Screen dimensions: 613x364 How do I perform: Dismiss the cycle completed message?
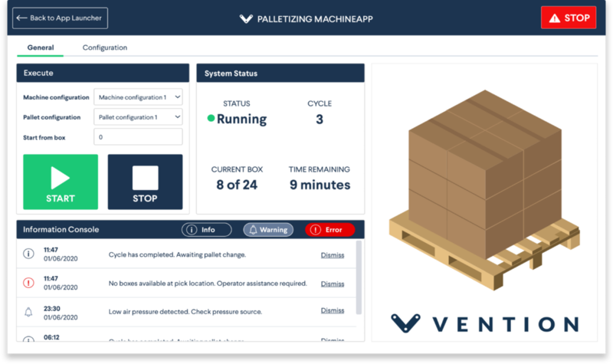(333, 255)
